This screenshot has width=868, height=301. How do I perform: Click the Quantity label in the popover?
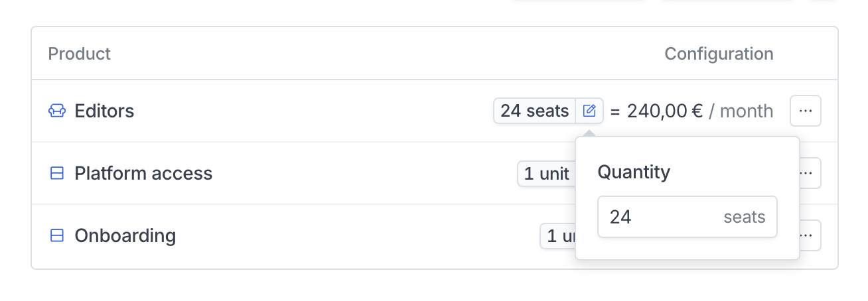[634, 172]
